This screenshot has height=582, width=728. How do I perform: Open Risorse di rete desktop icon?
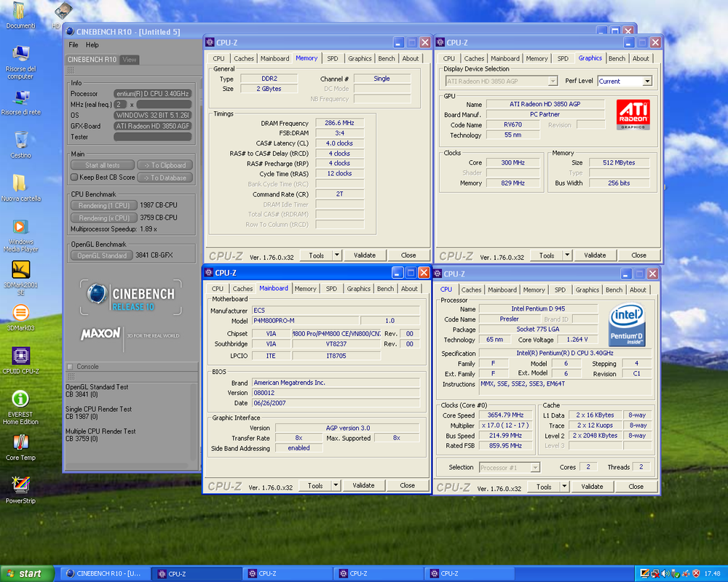click(x=21, y=103)
